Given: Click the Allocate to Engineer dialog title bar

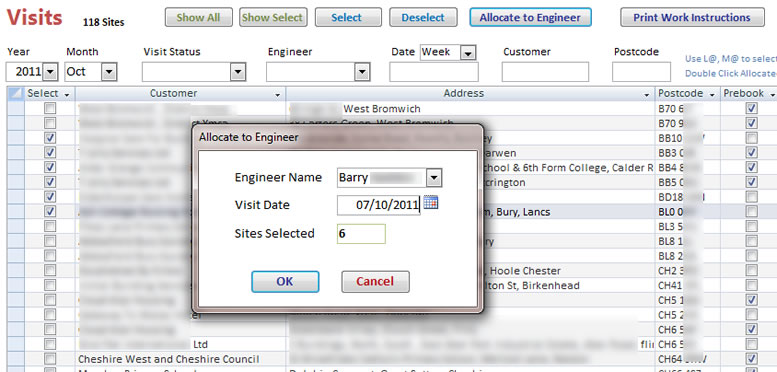Looking at the screenshot, I should pyautogui.click(x=337, y=137).
